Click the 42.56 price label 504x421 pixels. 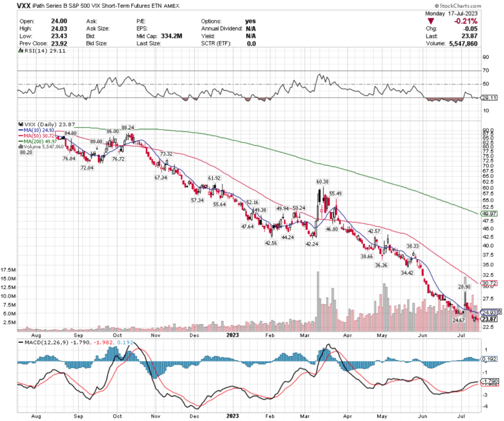(271, 243)
